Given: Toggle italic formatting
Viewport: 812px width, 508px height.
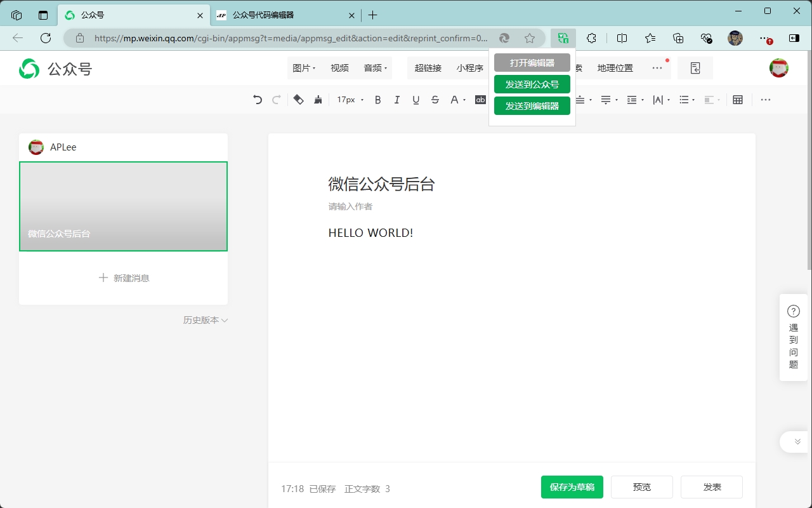Looking at the screenshot, I should tap(397, 100).
